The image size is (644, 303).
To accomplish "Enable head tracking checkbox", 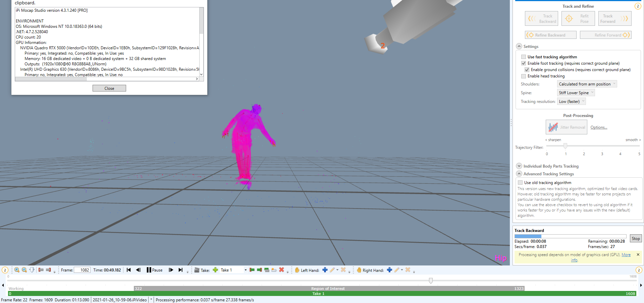I will pyautogui.click(x=524, y=76).
